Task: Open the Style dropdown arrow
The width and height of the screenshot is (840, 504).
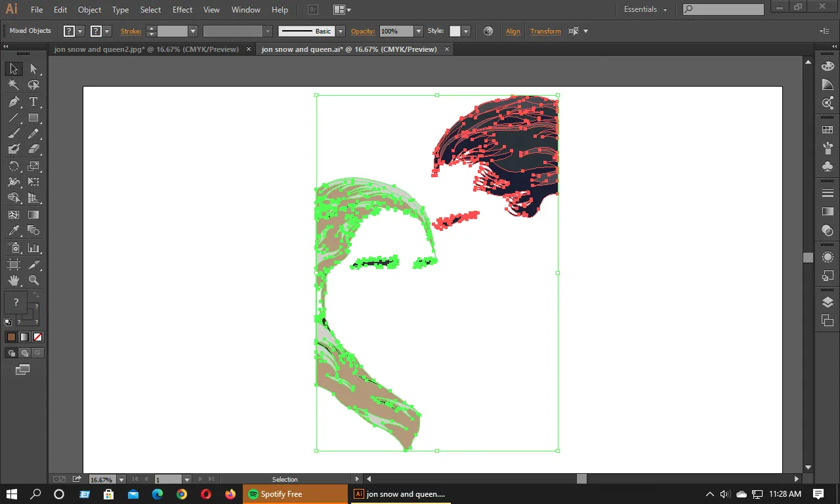Action: (x=467, y=31)
